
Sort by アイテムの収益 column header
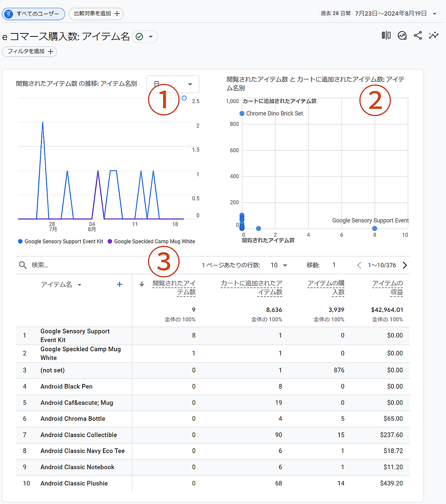387,287
